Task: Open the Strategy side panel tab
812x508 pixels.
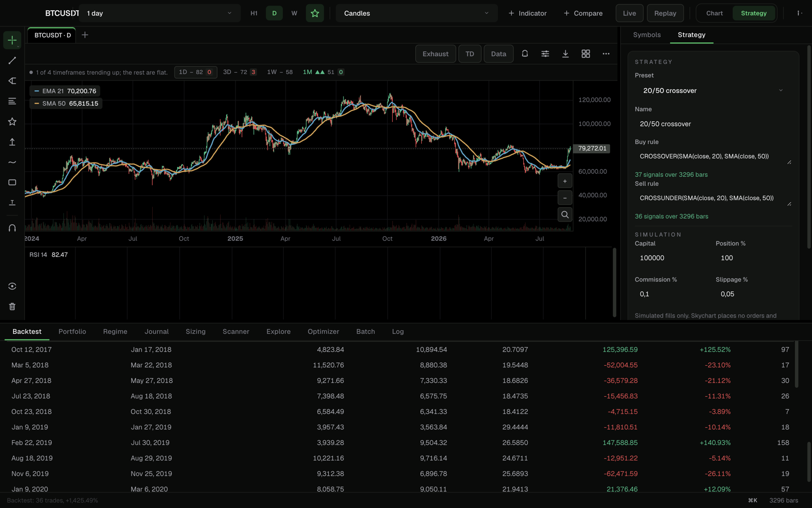Action: (x=691, y=35)
